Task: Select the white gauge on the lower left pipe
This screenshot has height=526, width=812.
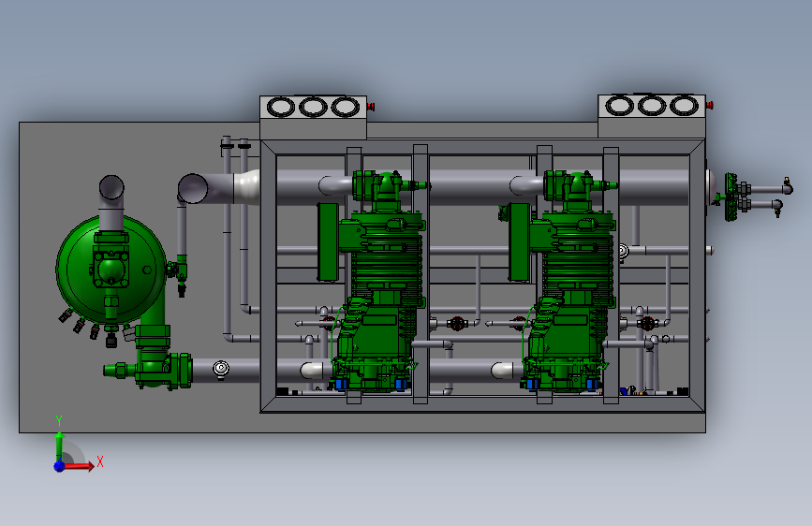Action: [x=221, y=368]
